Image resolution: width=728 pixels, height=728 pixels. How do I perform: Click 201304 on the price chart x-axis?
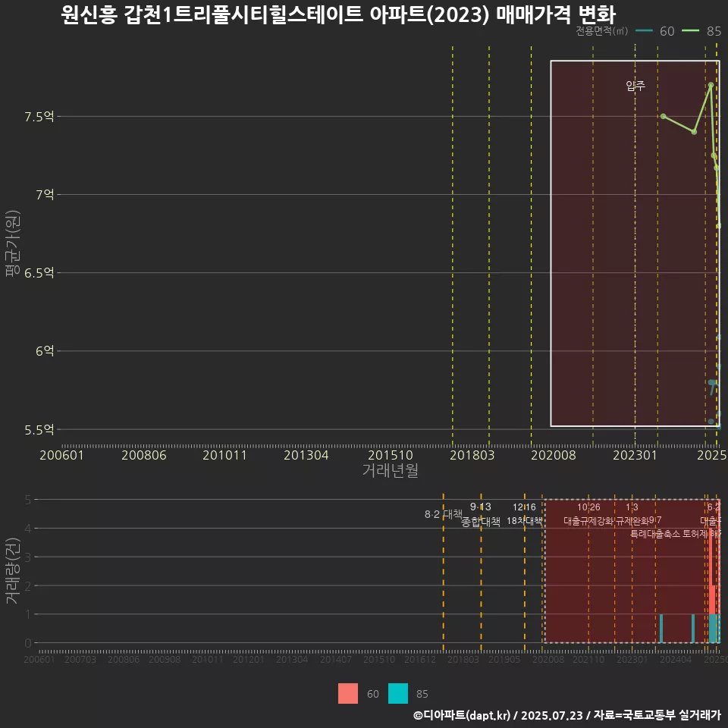coord(306,455)
